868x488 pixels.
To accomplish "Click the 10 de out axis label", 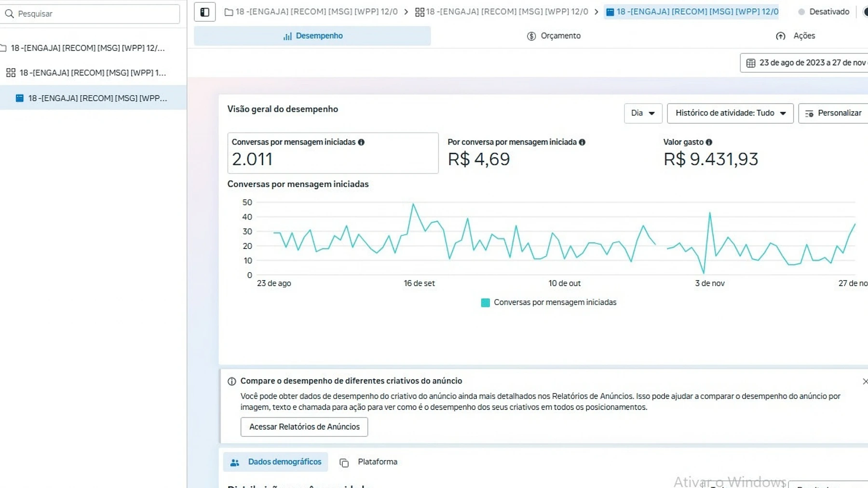I will click(x=564, y=284).
